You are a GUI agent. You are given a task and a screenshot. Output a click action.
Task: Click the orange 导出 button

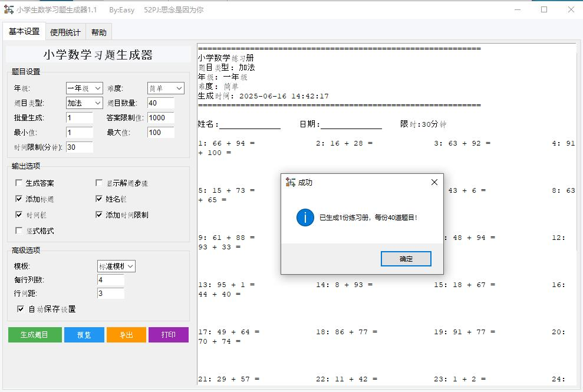[126, 335]
